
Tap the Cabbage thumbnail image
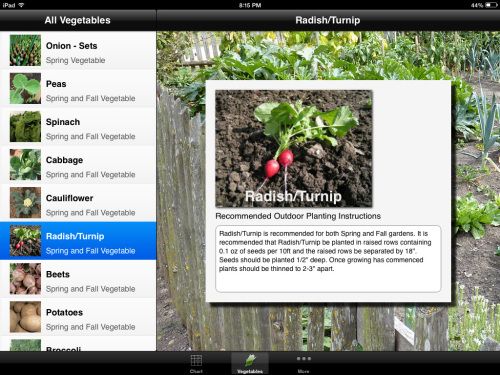pyautogui.click(x=25, y=164)
